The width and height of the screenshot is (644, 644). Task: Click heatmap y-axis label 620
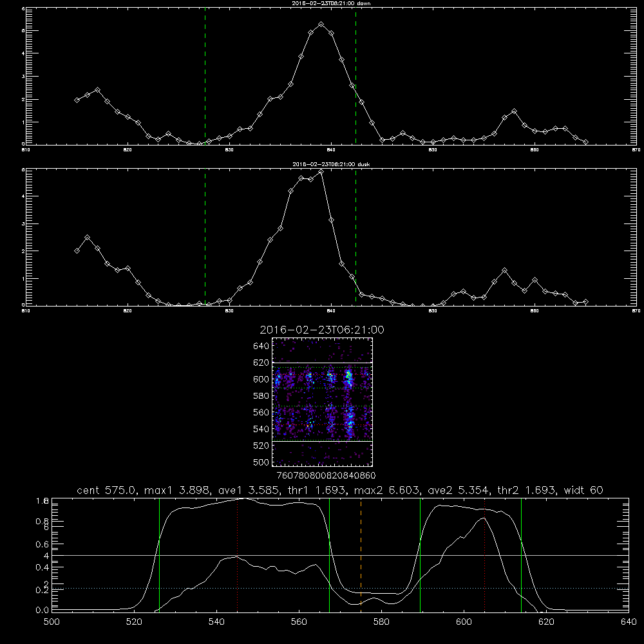[x=261, y=363]
